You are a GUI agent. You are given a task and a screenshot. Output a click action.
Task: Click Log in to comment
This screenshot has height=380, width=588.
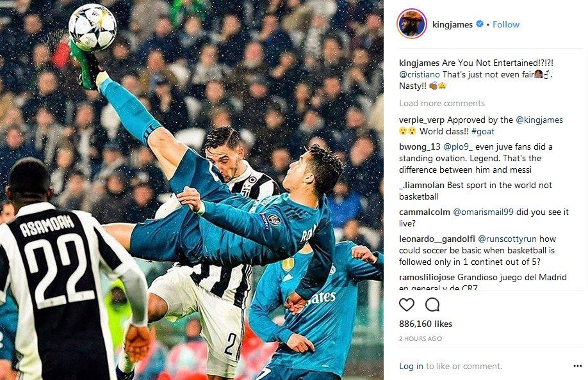pyautogui.click(x=411, y=366)
